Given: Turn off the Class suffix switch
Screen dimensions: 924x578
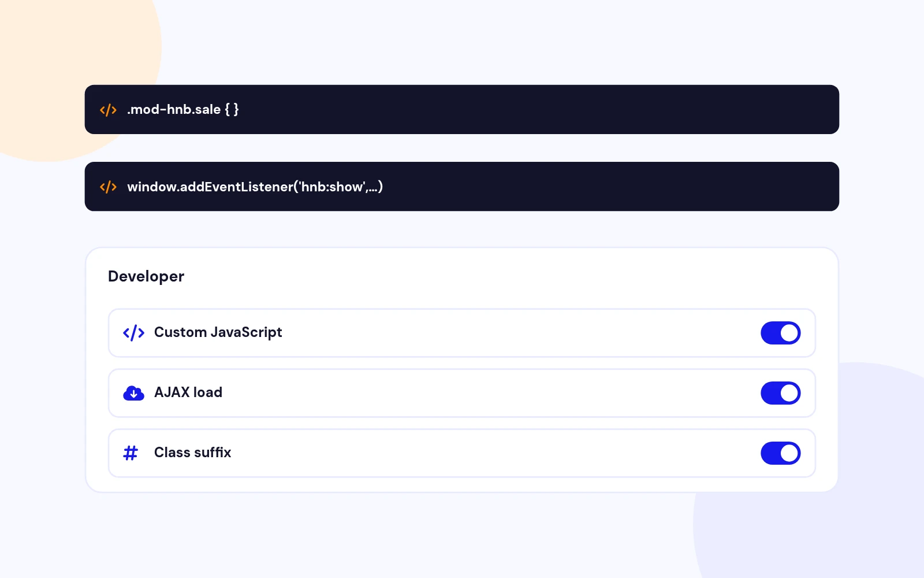Looking at the screenshot, I should (780, 453).
